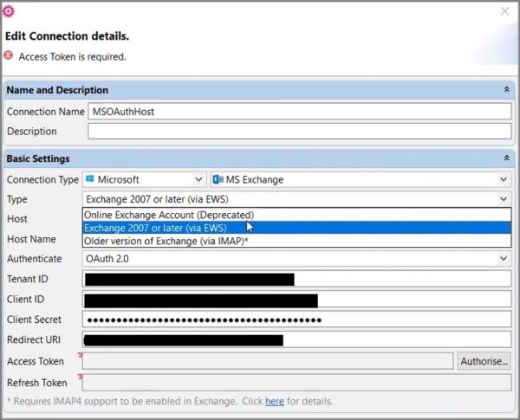The width and height of the screenshot is (520, 420).
Task: Click the Microsoft Windows logo icon
Action: pos(90,179)
